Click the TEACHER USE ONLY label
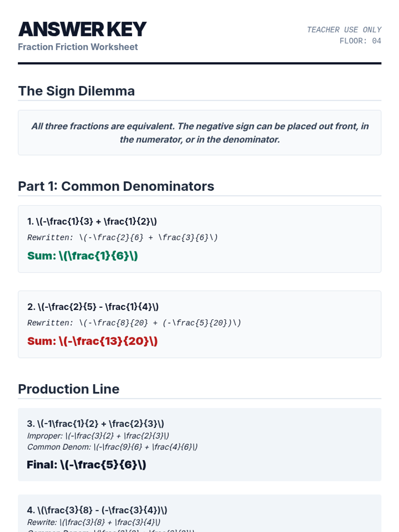This screenshot has width=399, height=532. pos(344,30)
